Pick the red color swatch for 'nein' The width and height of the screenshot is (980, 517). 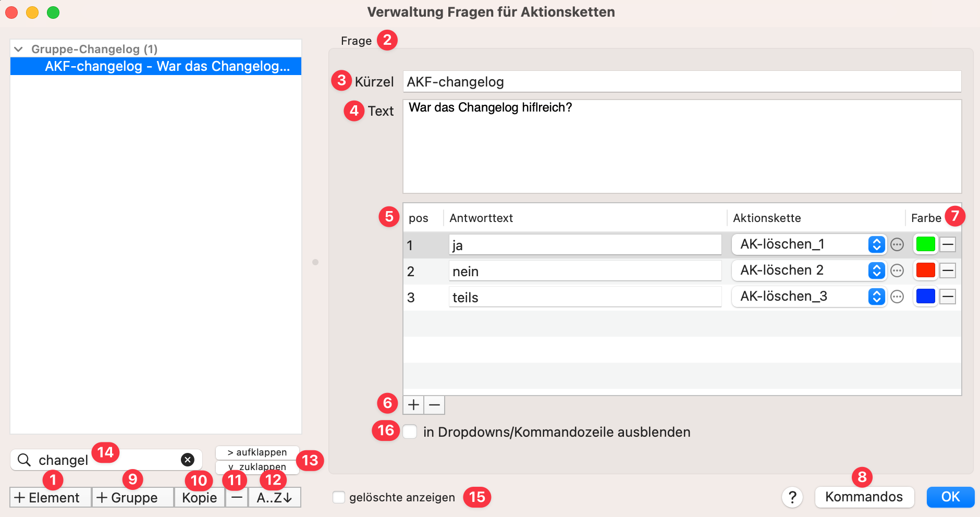(x=926, y=270)
